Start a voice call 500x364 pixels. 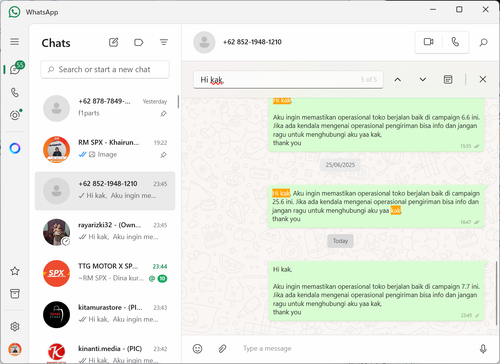[455, 42]
